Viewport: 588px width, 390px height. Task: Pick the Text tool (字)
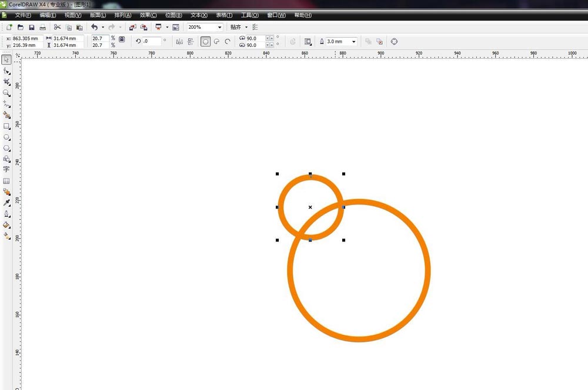pyautogui.click(x=6, y=169)
